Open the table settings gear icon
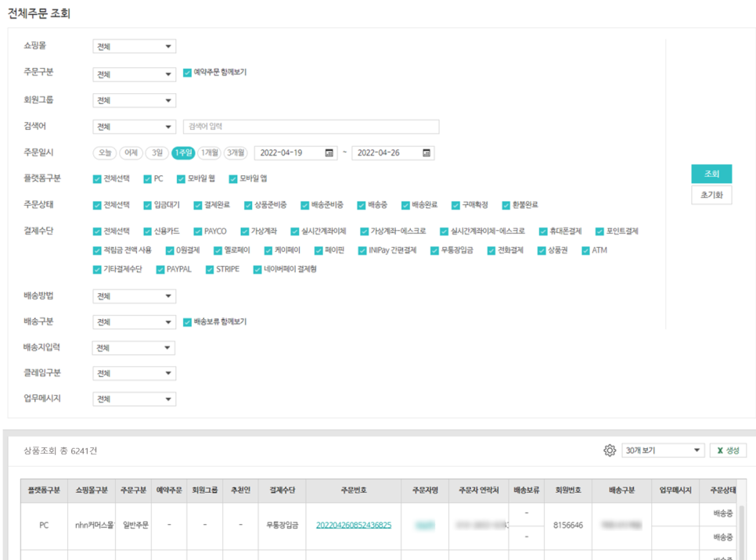This screenshot has height=560, width=756. click(610, 451)
